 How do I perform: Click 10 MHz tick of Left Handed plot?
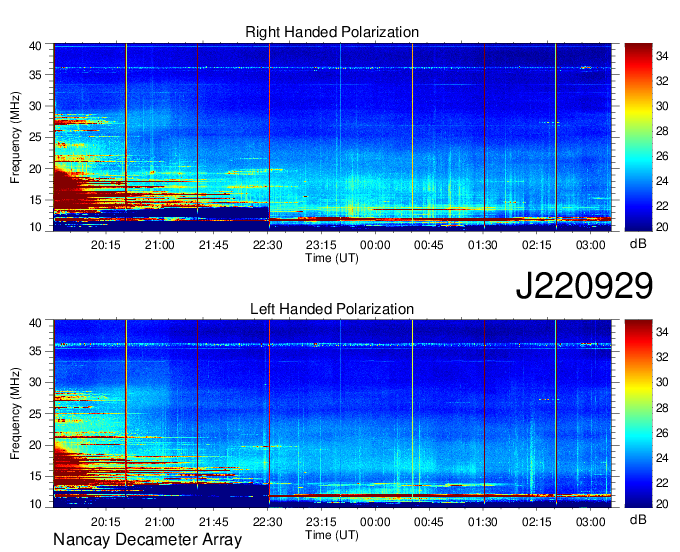tap(35, 504)
